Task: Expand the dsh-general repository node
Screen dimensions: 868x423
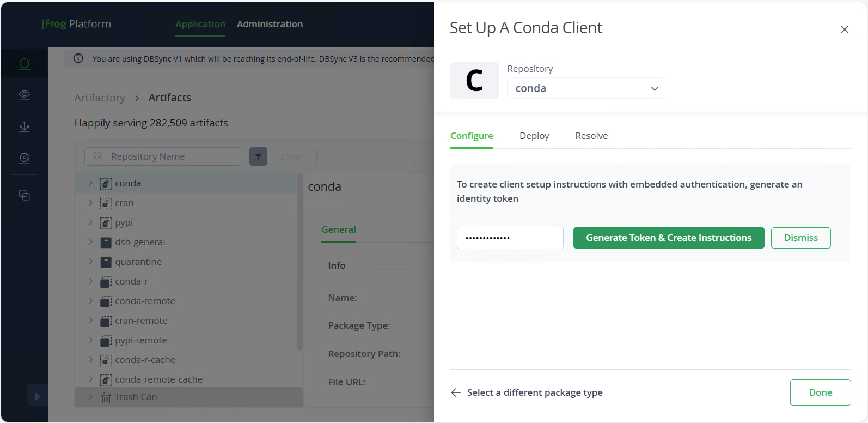Action: pyautogui.click(x=90, y=242)
